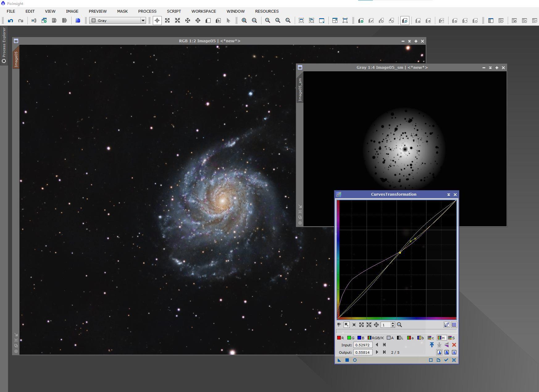This screenshot has height=392, width=539.
Task: Go to the last curve point
Action: coord(384,352)
